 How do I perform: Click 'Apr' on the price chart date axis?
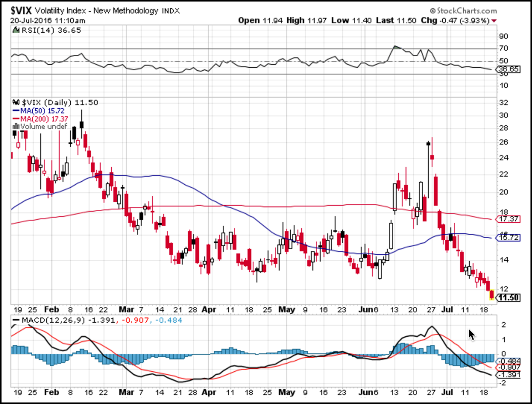pos(209,309)
